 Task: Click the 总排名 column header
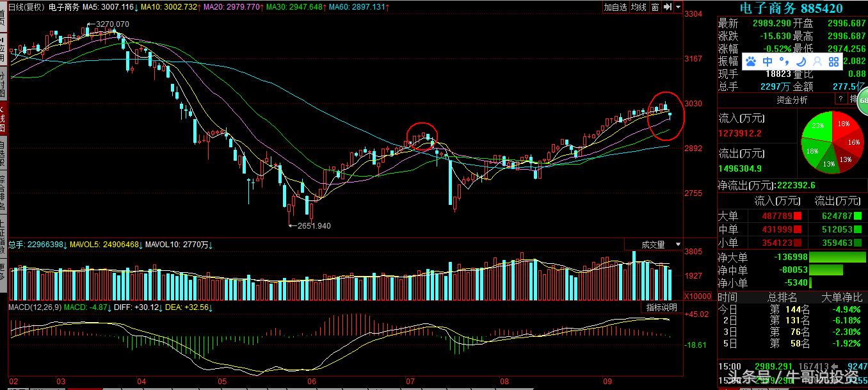pos(782,298)
